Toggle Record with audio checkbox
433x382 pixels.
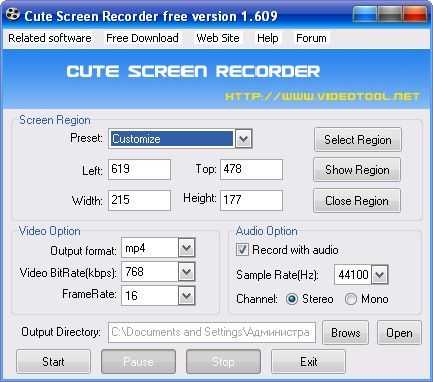242,250
